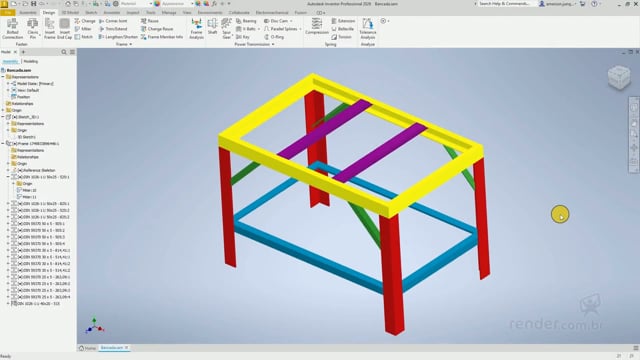
Task: Add a new browser panel with plus
Action: pyautogui.click(x=23, y=52)
